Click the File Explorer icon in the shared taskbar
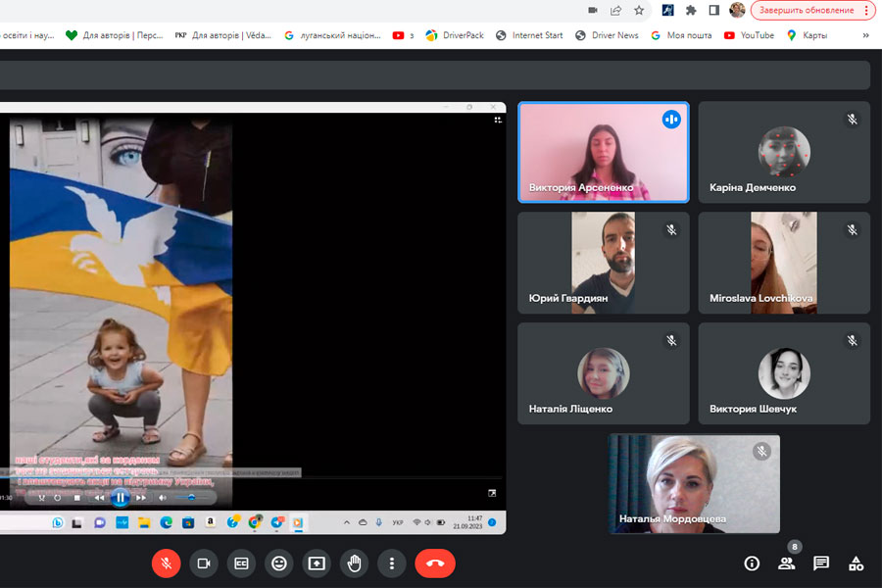Viewport: 882px width, 588px height. (143, 522)
